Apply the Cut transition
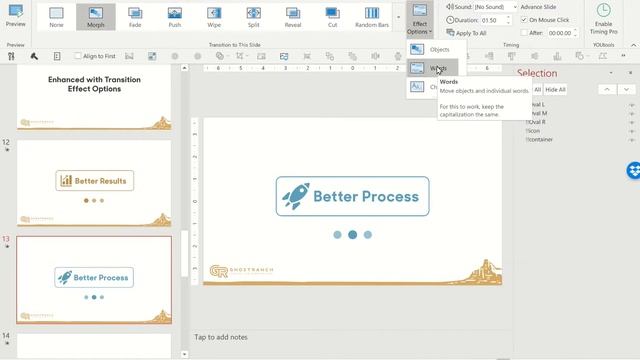This screenshot has width=640, height=360. (332, 17)
